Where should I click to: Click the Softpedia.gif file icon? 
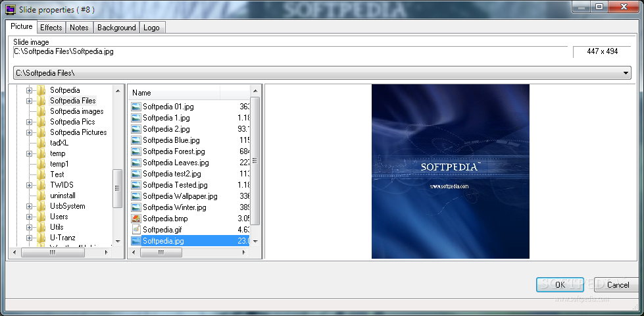tap(136, 230)
